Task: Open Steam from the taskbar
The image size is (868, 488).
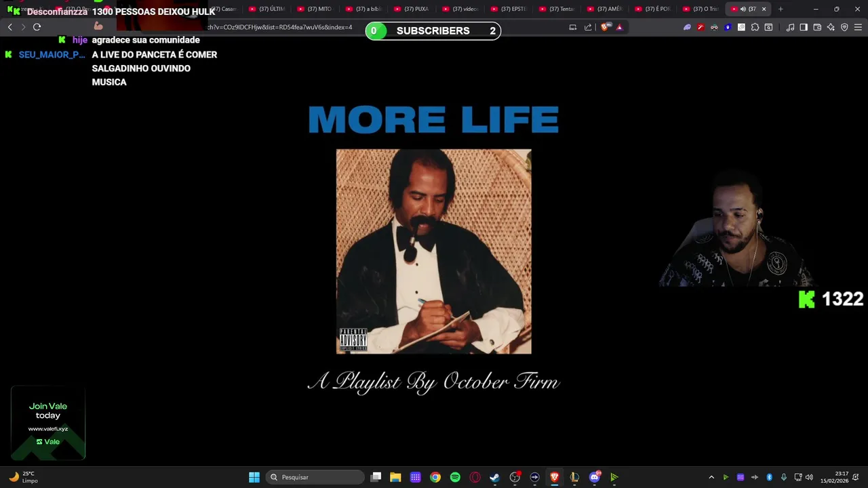Action: [495, 477]
